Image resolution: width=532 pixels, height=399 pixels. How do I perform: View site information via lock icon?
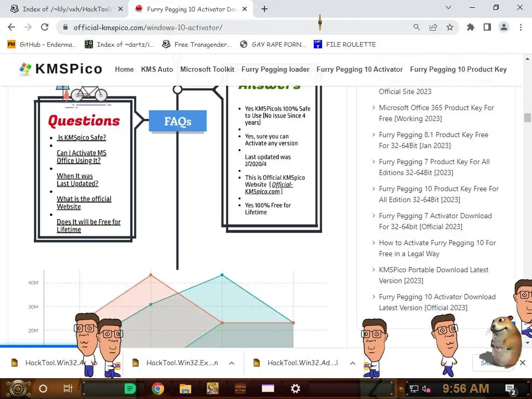(x=65, y=27)
